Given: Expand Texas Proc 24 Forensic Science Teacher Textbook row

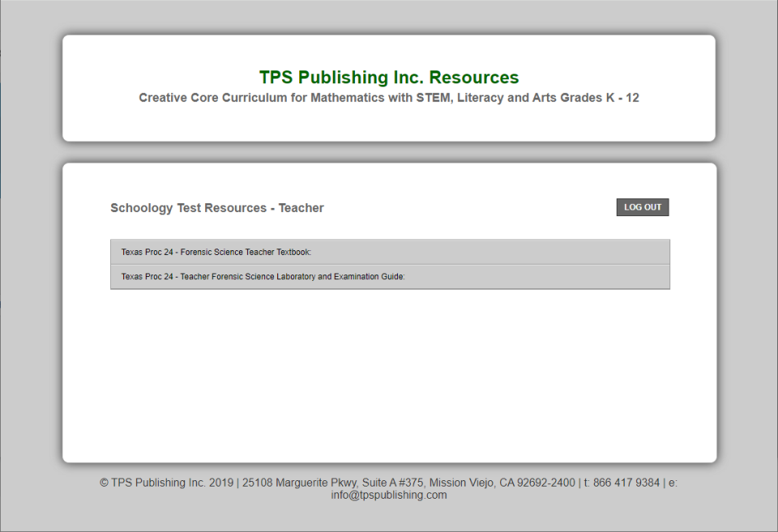Looking at the screenshot, I should [390, 252].
